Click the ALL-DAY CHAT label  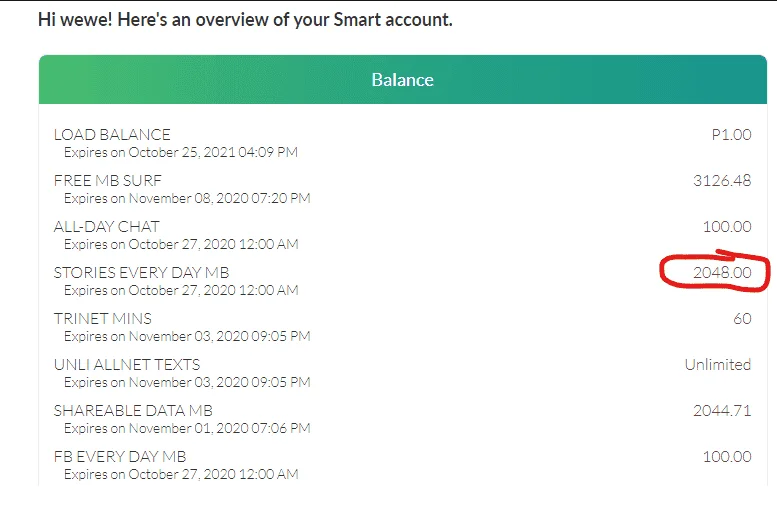point(107,227)
